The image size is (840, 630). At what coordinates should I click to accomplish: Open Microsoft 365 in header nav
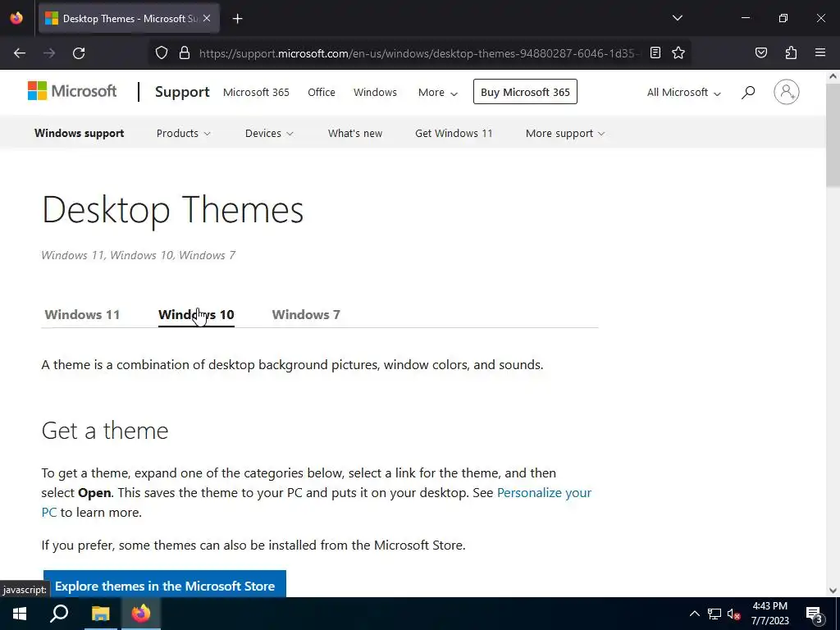pos(256,92)
